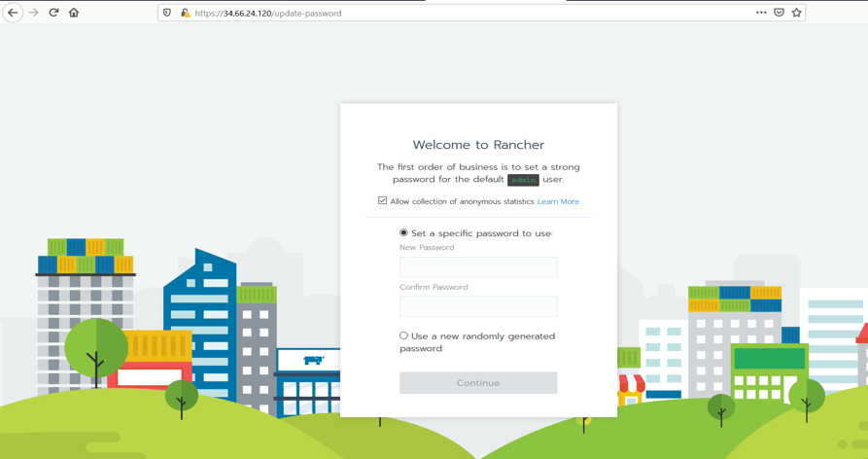Choose randomly generated password radio option
The width and height of the screenshot is (868, 459).
click(x=403, y=335)
